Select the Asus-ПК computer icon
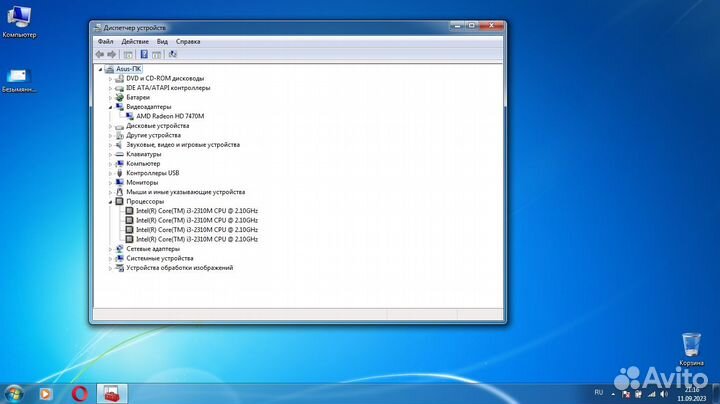 tap(109, 69)
